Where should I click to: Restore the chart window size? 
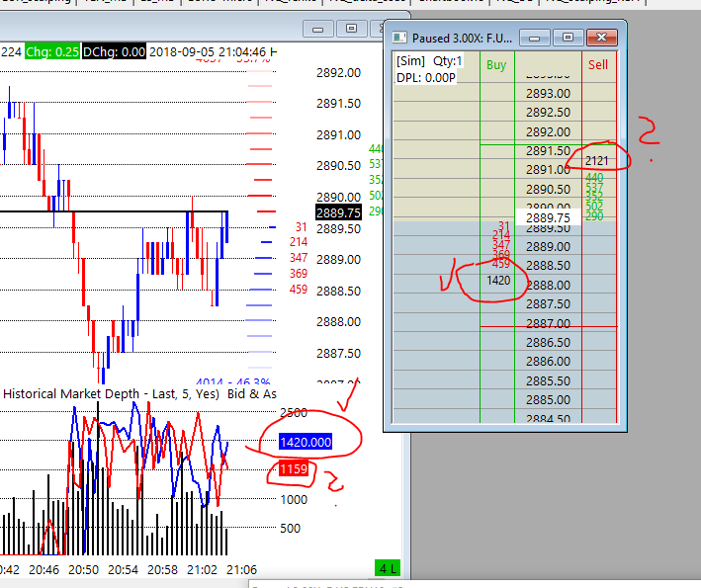tap(351, 29)
